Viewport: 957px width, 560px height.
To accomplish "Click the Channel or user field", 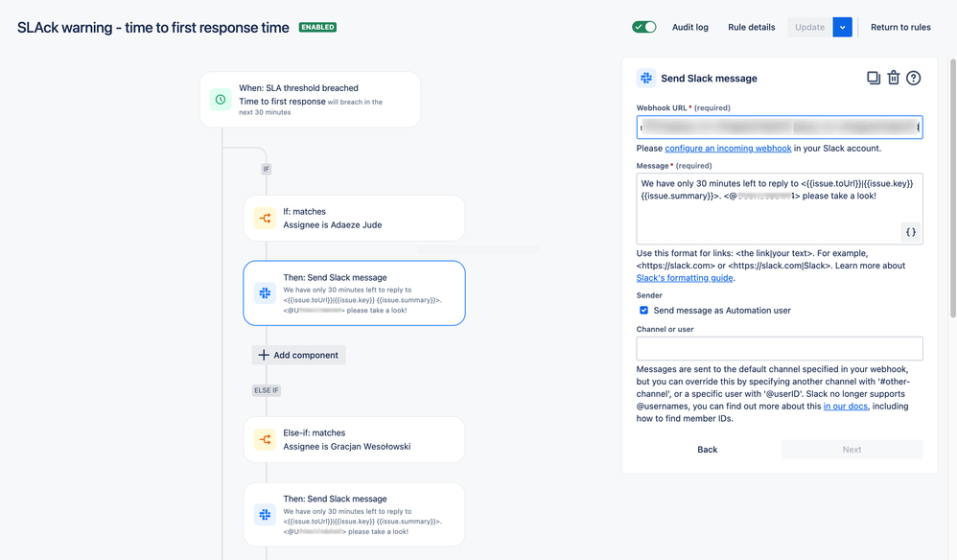I will coord(780,348).
